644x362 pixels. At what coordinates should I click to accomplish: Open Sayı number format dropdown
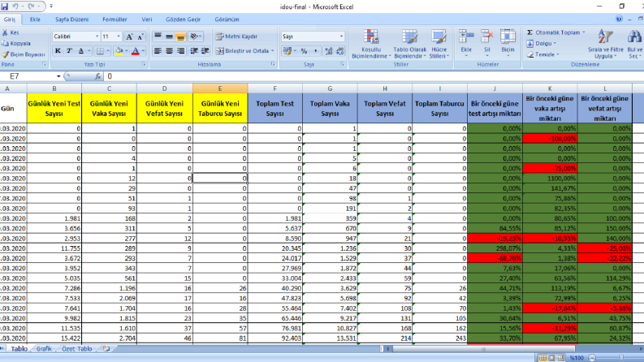[341, 37]
